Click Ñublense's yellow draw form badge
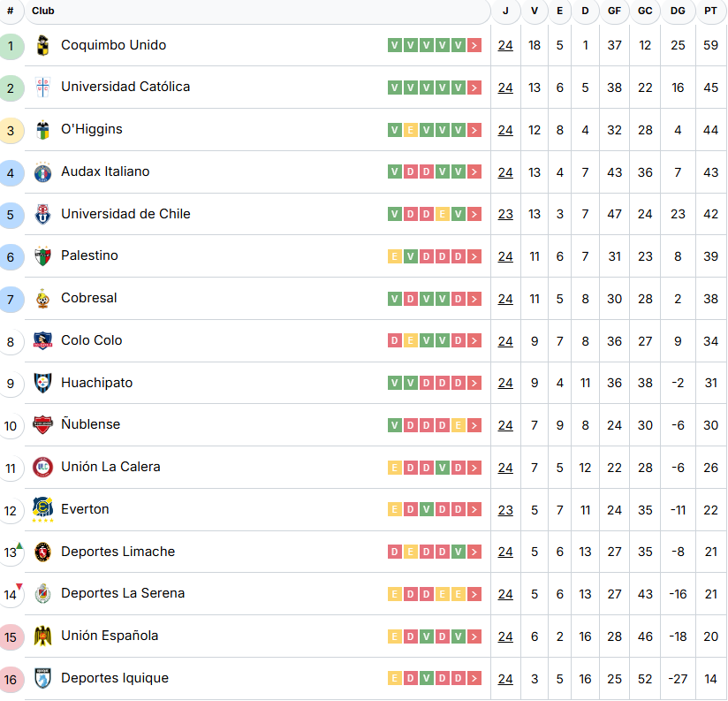Screen dimensions: 728x701 point(459,425)
